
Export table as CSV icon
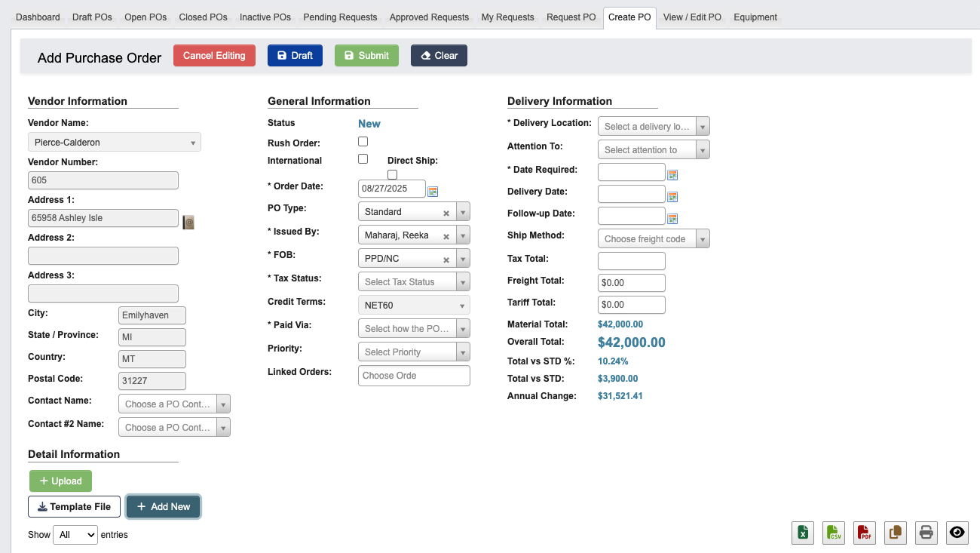[834, 533]
